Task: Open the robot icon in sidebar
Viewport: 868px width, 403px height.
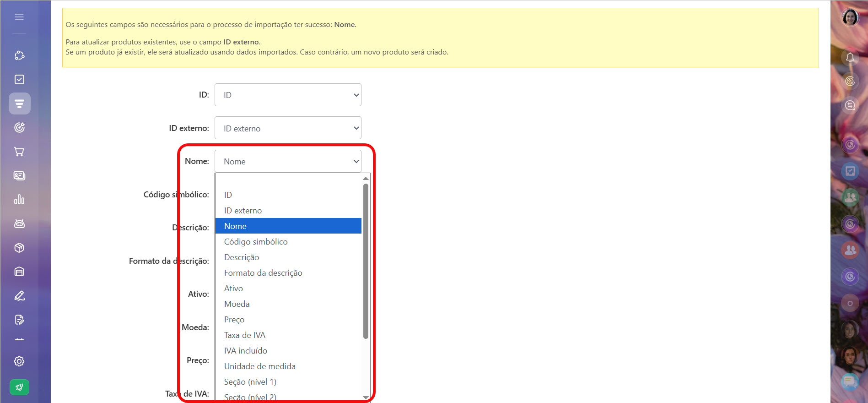Action: tap(19, 223)
